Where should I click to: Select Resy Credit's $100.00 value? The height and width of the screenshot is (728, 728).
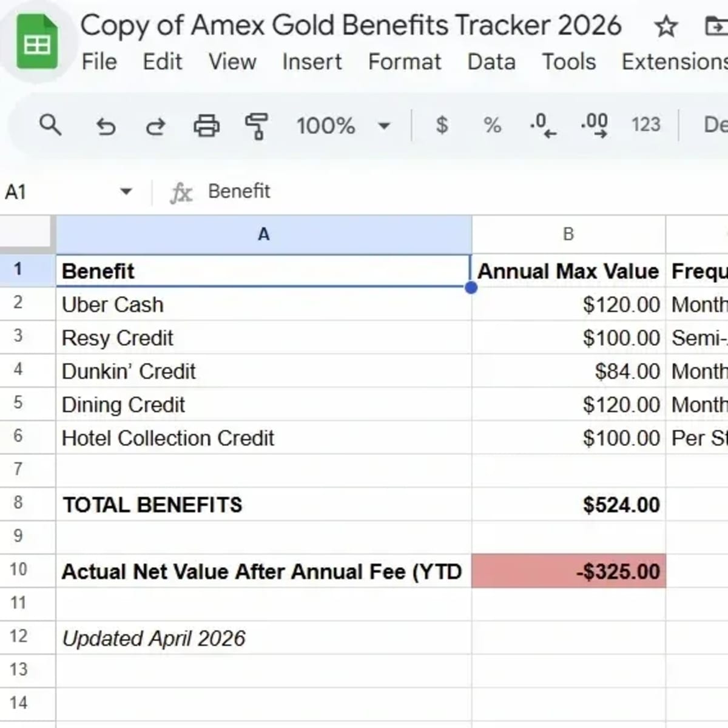coord(568,337)
